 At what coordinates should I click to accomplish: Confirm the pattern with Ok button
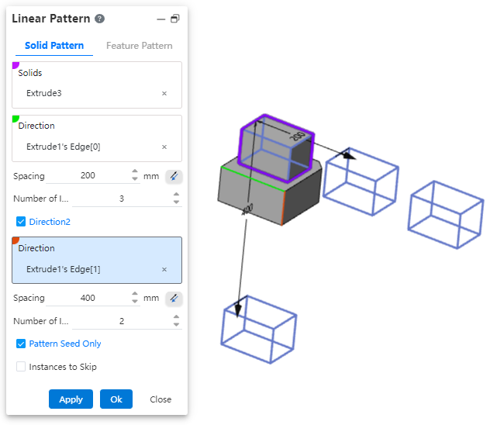116,399
